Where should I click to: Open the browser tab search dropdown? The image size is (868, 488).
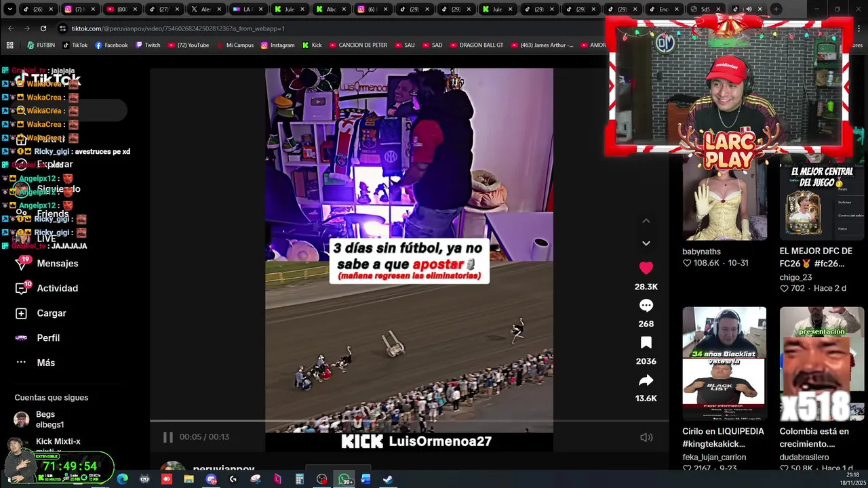[9, 9]
